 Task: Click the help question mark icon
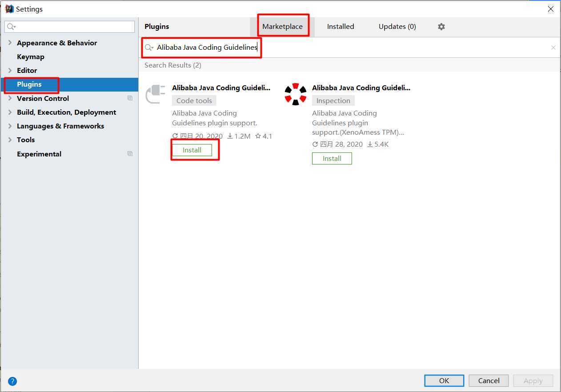(x=12, y=381)
